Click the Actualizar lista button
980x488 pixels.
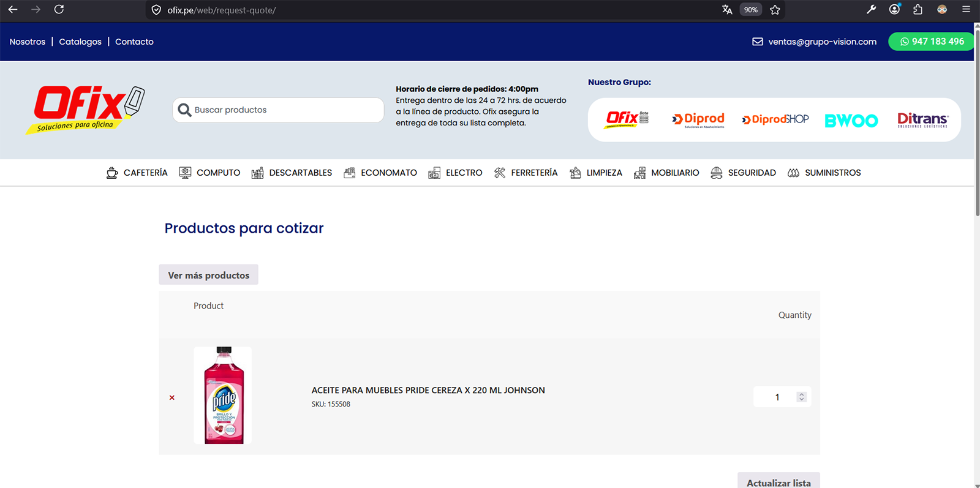[778, 481]
